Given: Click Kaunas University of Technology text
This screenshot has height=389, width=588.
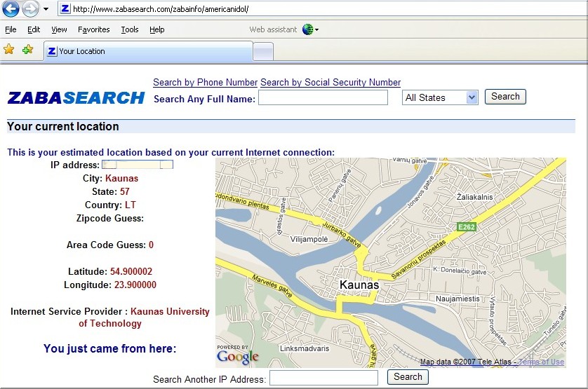Looking at the screenshot, I should click(144, 318).
